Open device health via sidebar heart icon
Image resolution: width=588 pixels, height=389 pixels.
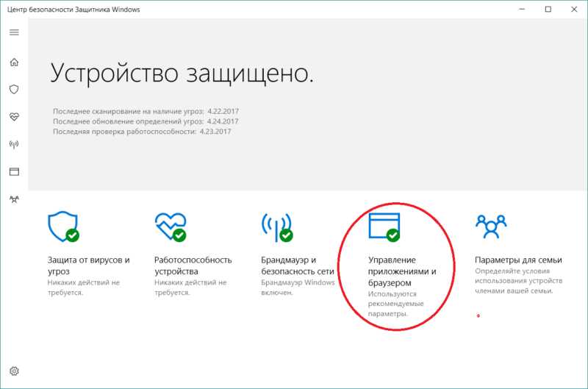click(14, 117)
